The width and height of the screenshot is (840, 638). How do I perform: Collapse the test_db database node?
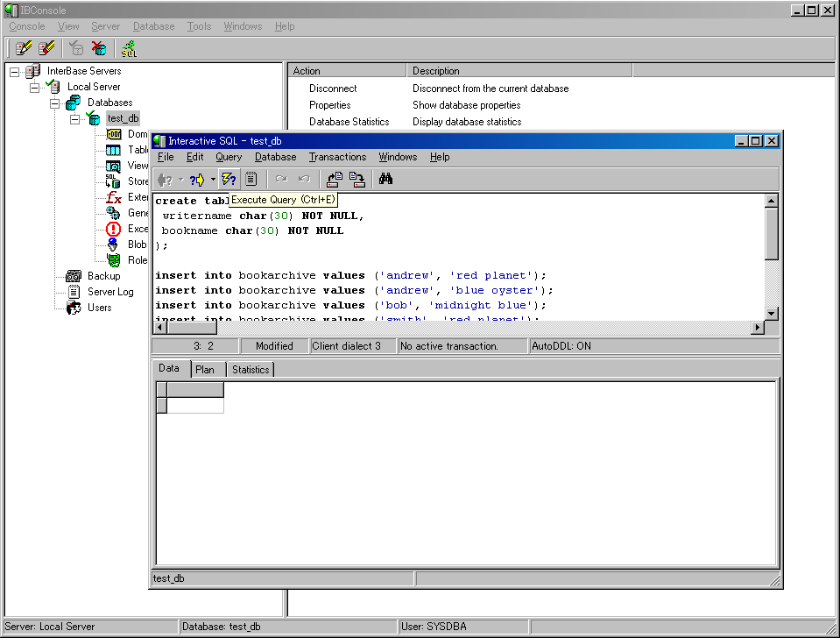74,118
